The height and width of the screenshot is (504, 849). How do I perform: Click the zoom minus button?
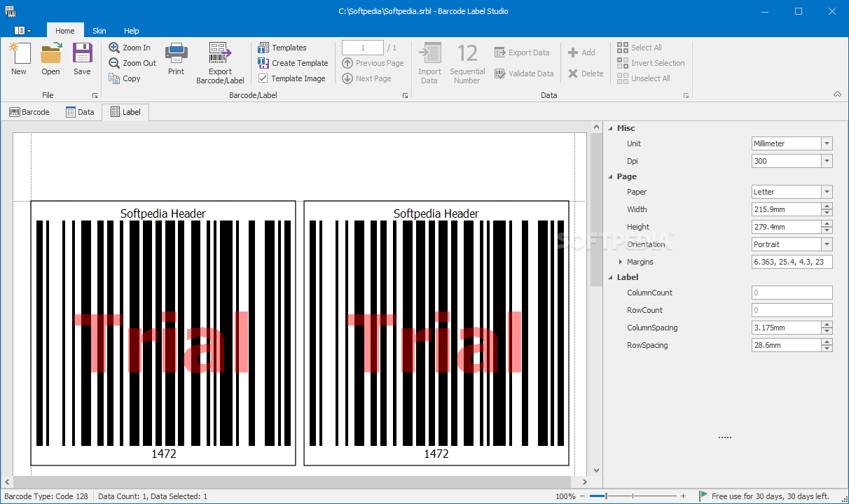[584, 496]
